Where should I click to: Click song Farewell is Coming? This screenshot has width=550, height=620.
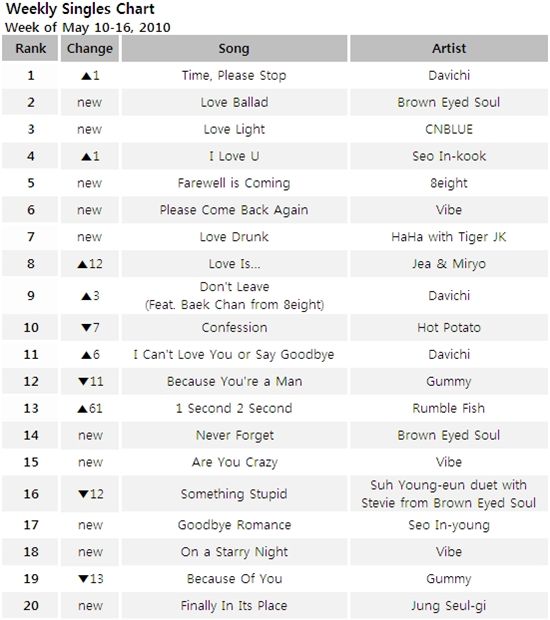tap(234, 183)
